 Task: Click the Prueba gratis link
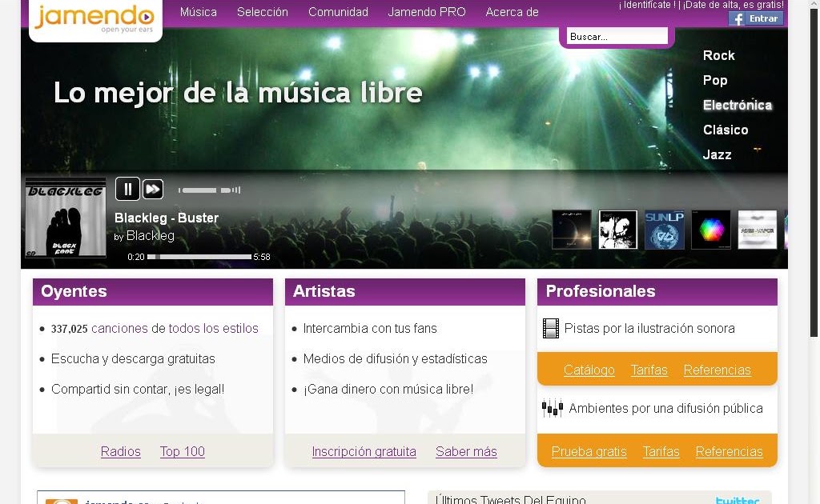(589, 451)
